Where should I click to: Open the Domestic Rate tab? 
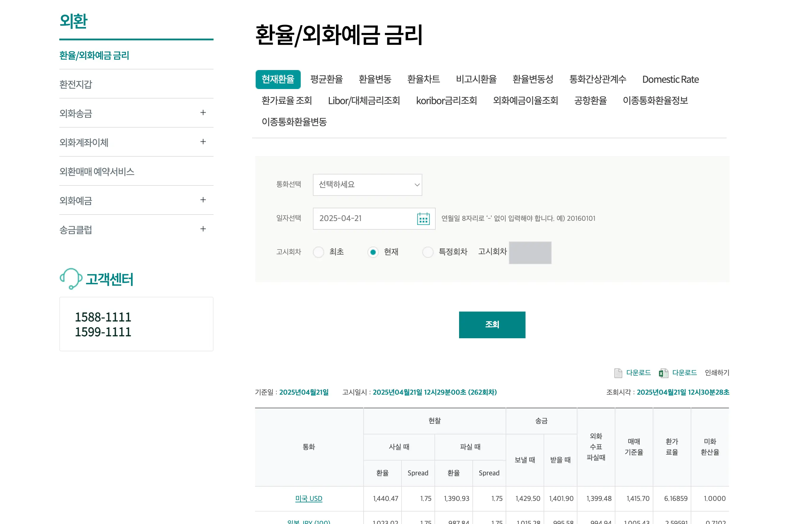coord(670,79)
